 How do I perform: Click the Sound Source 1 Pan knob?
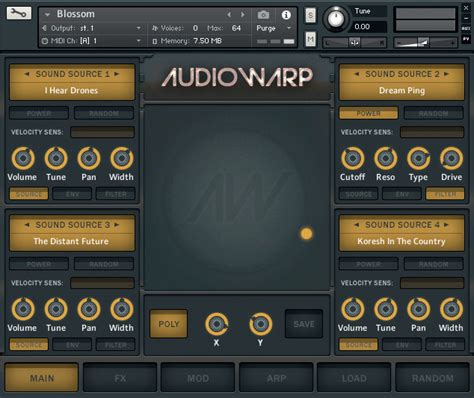(89, 158)
